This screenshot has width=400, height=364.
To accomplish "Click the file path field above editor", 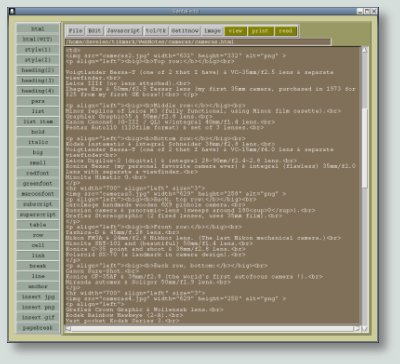I will pos(198,42).
